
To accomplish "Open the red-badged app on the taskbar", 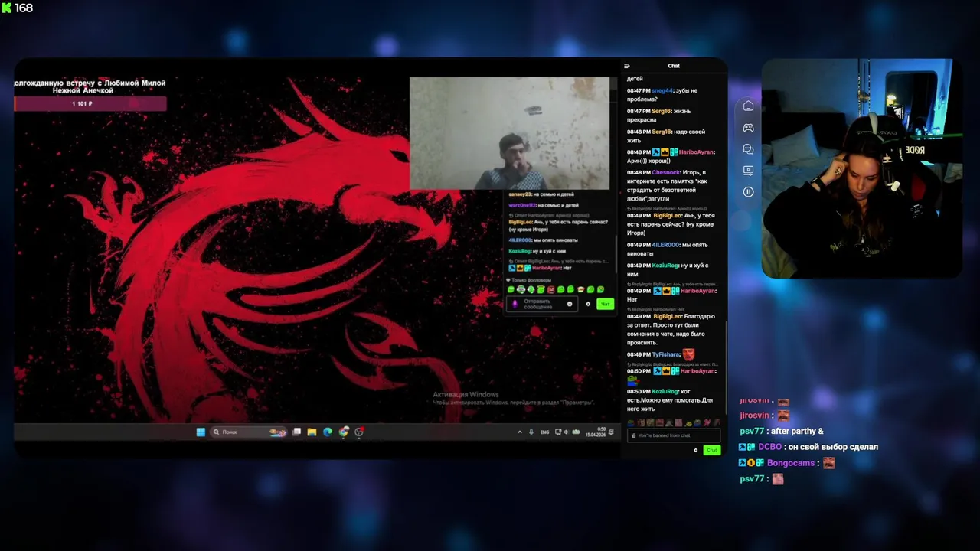I will click(358, 432).
